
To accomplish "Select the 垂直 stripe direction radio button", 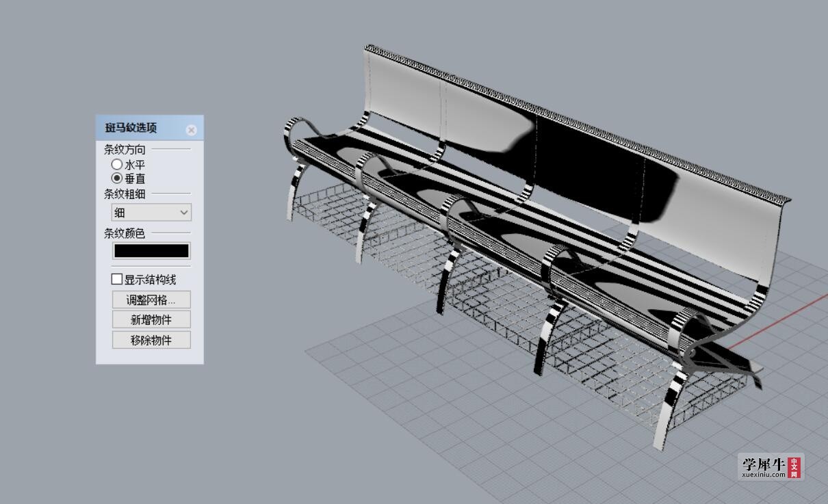I will point(117,178).
